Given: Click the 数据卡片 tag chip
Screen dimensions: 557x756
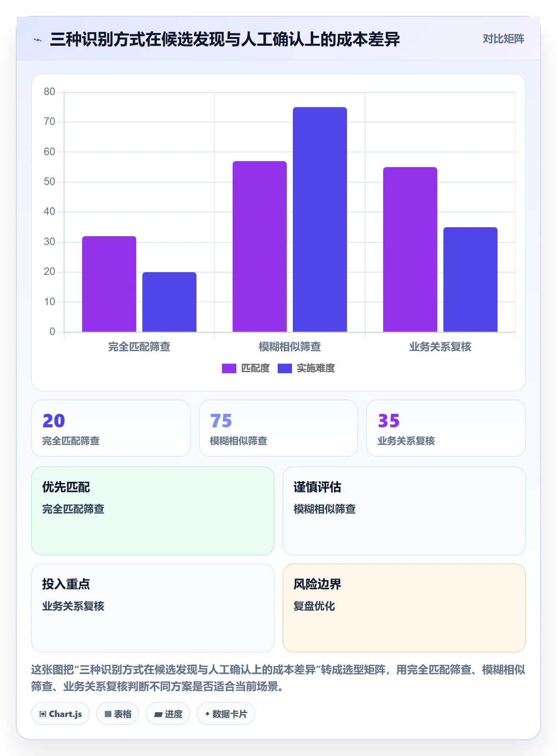Looking at the screenshot, I should pos(226,714).
